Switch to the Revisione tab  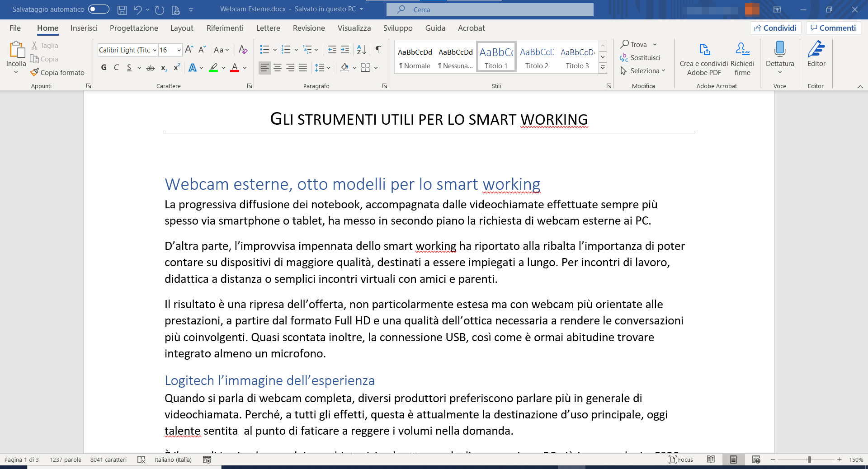tap(309, 28)
